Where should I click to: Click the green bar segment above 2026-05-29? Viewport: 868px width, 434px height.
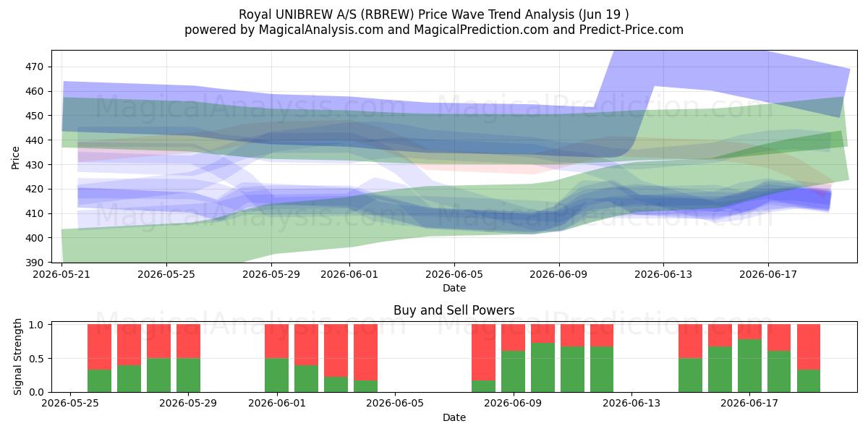tap(188, 375)
